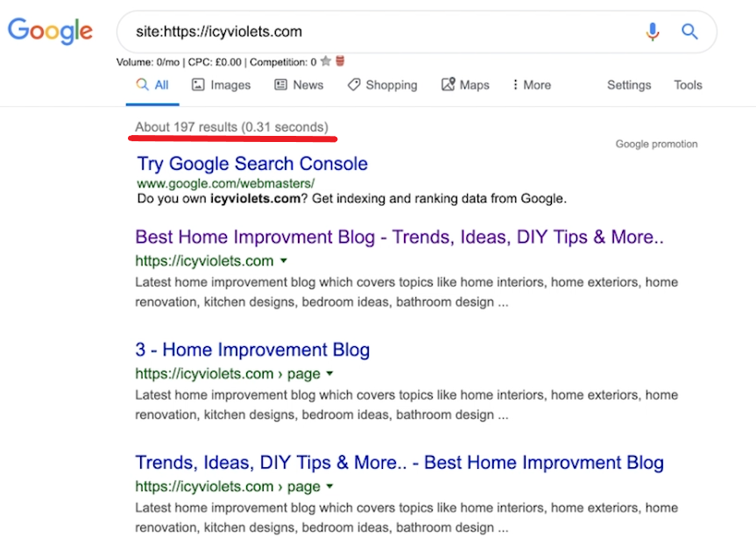This screenshot has width=756, height=554.
Task: Open Try Google Search Console link
Action: (x=252, y=164)
